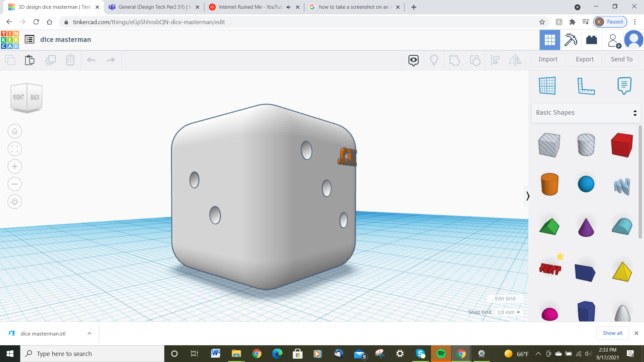Select the red Text shape
Screen dimensions: 644x362
coord(550,269)
